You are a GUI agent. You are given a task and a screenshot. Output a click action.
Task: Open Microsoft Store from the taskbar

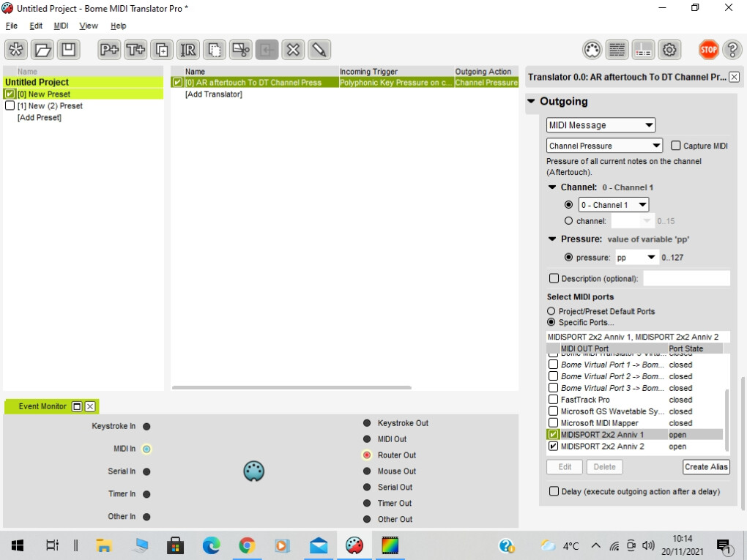pyautogui.click(x=175, y=545)
